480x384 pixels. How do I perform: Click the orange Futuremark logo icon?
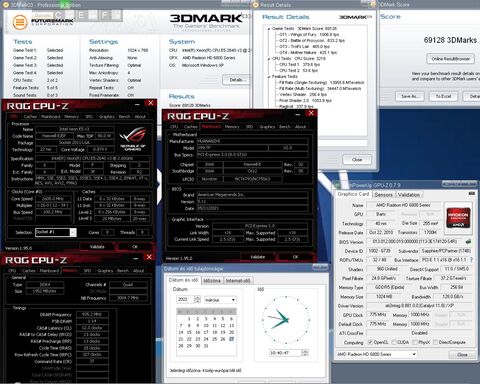coord(20,22)
